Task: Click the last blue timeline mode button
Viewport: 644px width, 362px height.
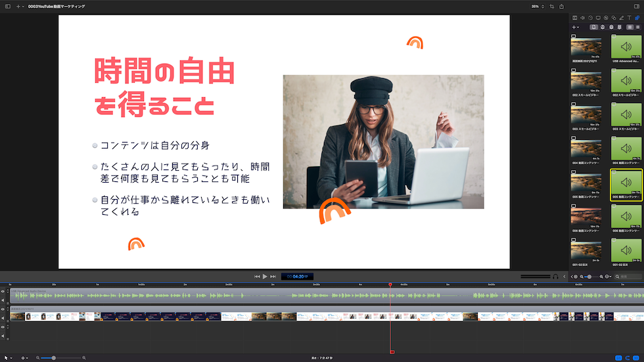Action: click(x=636, y=358)
